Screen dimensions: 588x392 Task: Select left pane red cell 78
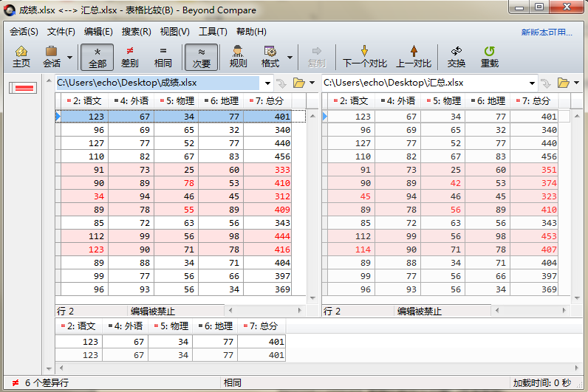click(177, 183)
